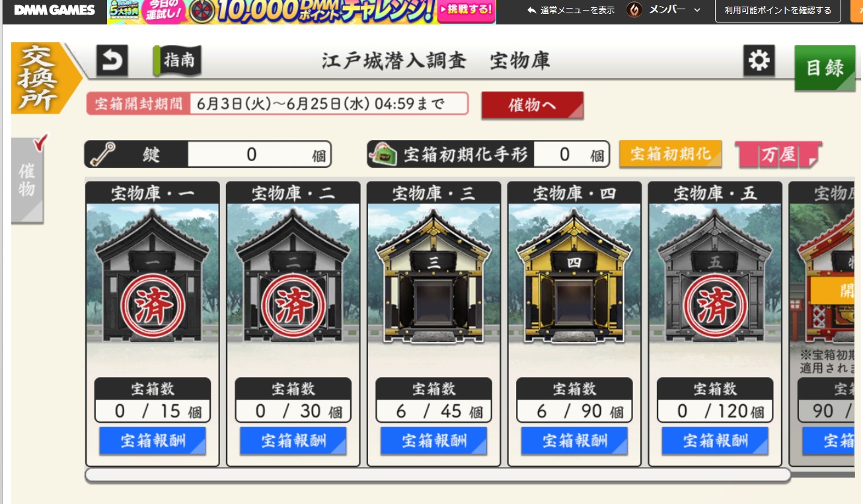Open the 交換所 exchange tab

[41, 78]
